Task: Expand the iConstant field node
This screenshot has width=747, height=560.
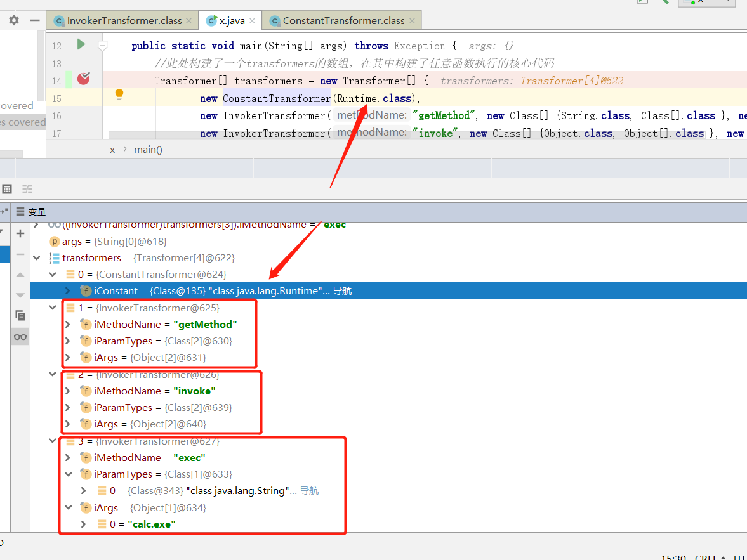Action: point(68,291)
